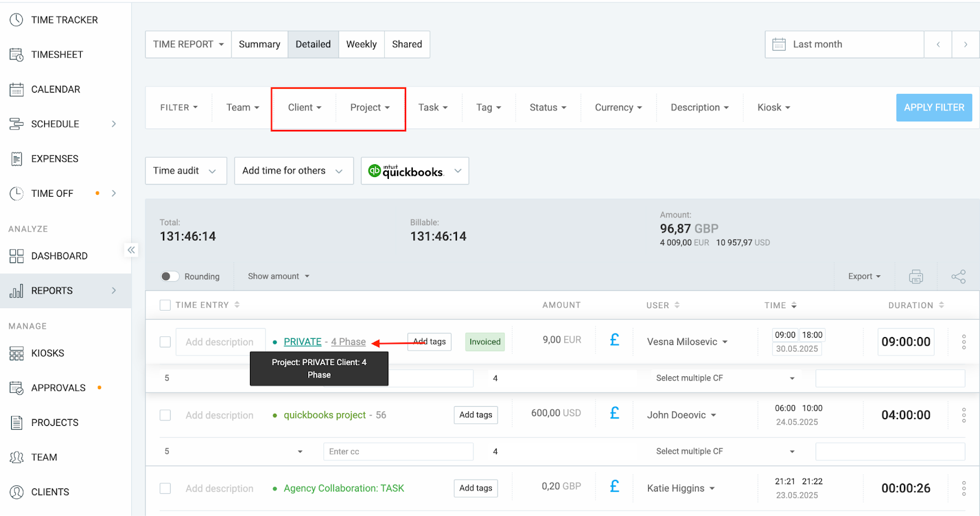
Task: Open the Time Off sidebar icon
Action: pos(17,193)
